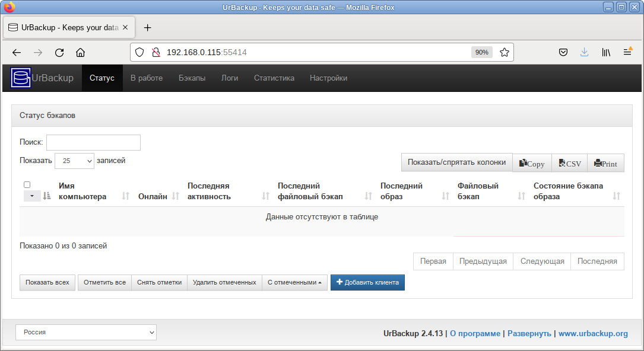Print the table with the Print button
The height and width of the screenshot is (351, 644).
(606, 163)
